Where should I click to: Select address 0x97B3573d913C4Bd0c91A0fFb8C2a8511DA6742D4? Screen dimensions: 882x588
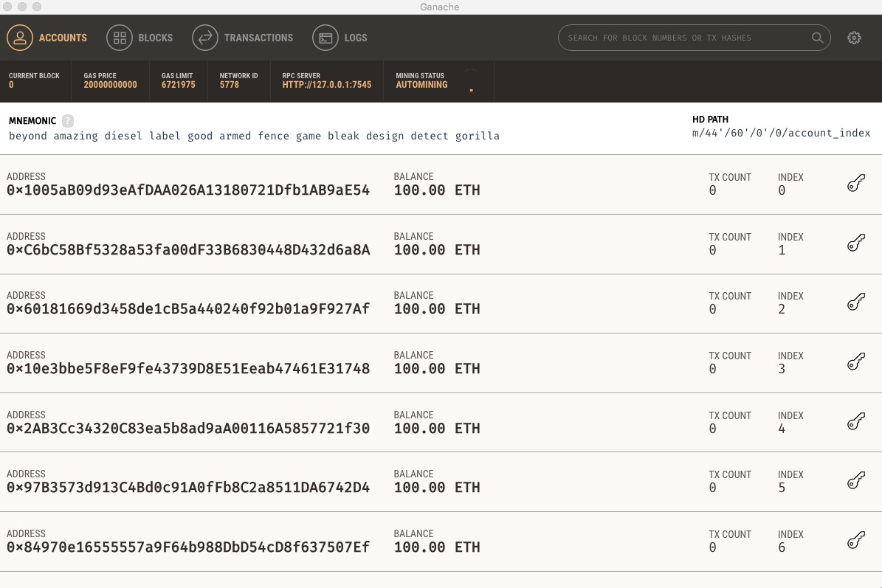(188, 487)
